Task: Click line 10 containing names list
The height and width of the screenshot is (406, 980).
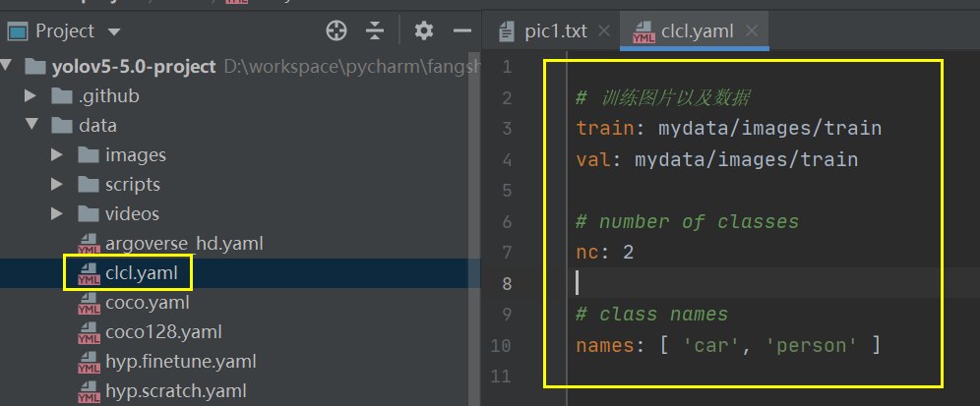Action: click(728, 345)
